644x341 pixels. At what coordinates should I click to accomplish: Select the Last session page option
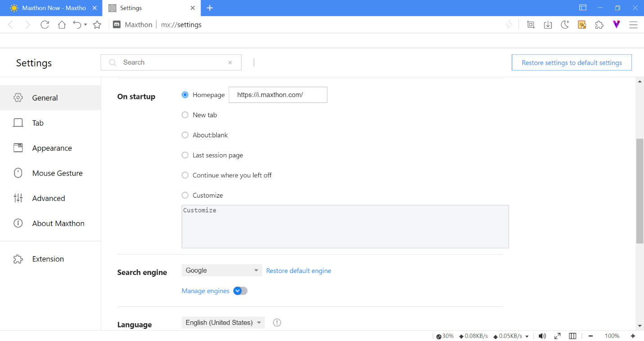coord(185,155)
